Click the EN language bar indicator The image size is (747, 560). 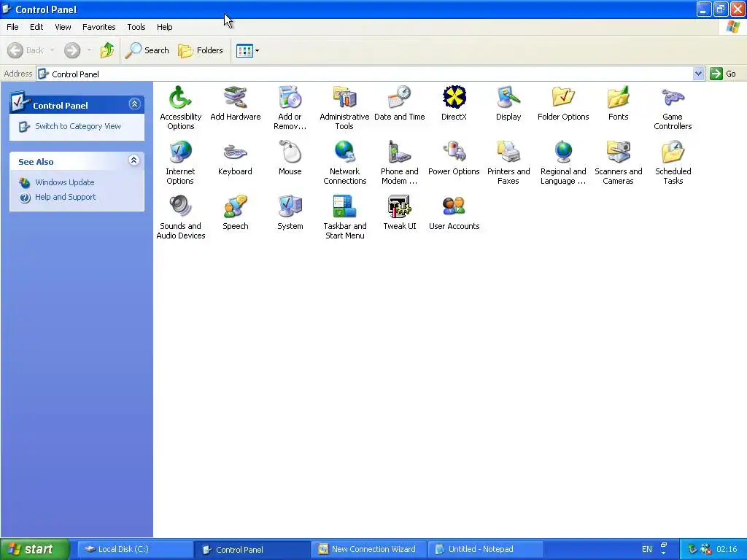point(646,549)
